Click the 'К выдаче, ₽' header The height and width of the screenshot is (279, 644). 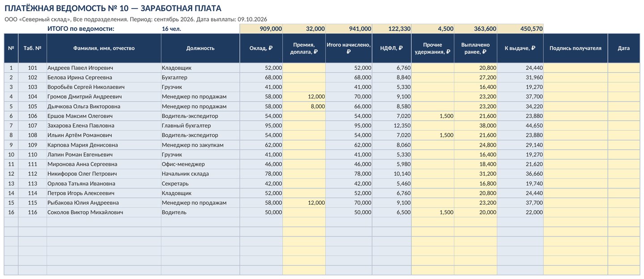click(521, 48)
